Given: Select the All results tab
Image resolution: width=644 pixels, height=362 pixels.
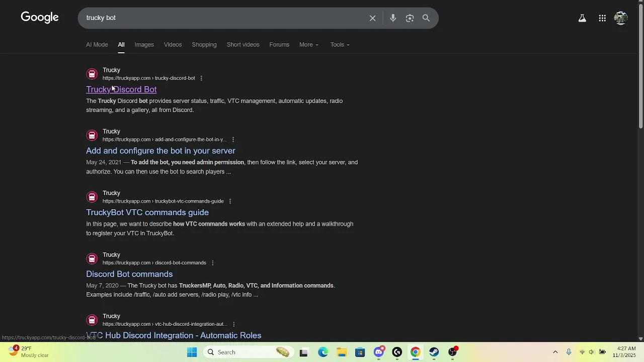Looking at the screenshot, I should 121,45.
